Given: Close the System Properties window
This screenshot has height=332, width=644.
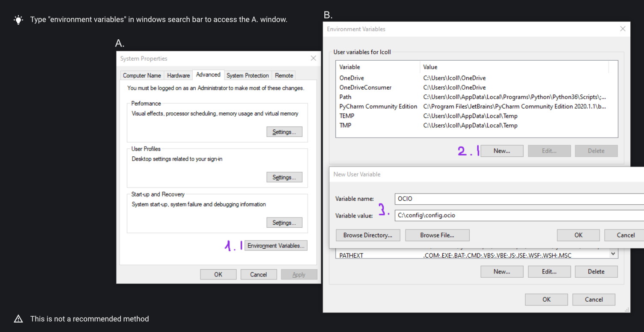Looking at the screenshot, I should pos(313,58).
